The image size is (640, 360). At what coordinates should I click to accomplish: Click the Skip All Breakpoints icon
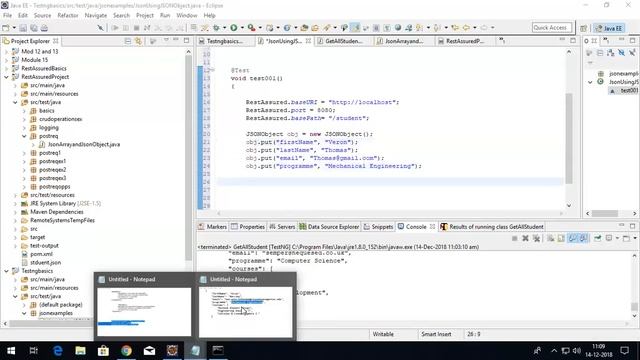click(x=100, y=28)
